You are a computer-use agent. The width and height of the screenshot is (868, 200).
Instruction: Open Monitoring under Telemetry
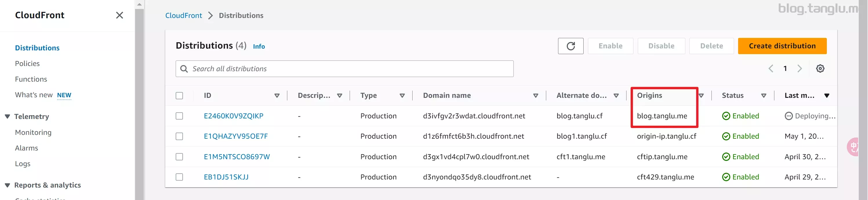click(x=33, y=133)
